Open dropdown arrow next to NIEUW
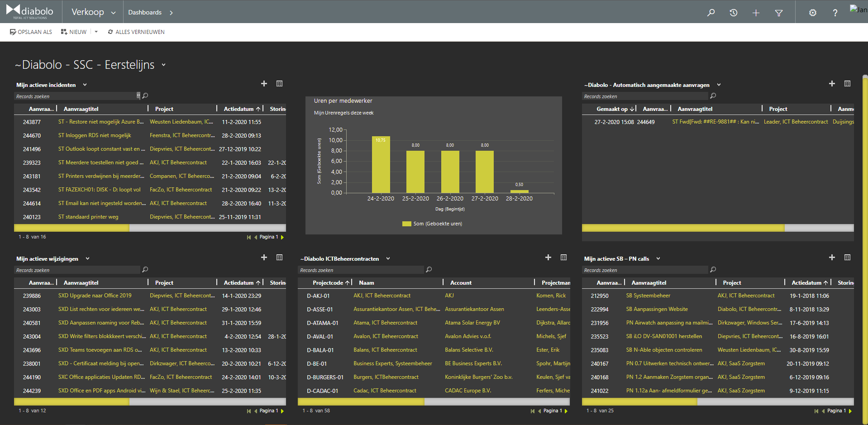 (x=96, y=32)
